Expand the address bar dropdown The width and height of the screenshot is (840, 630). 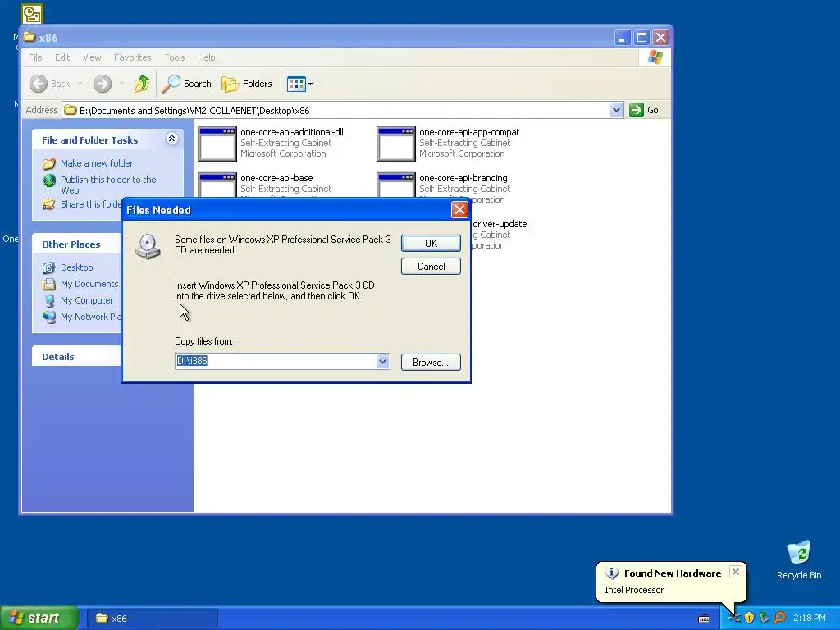pos(616,110)
